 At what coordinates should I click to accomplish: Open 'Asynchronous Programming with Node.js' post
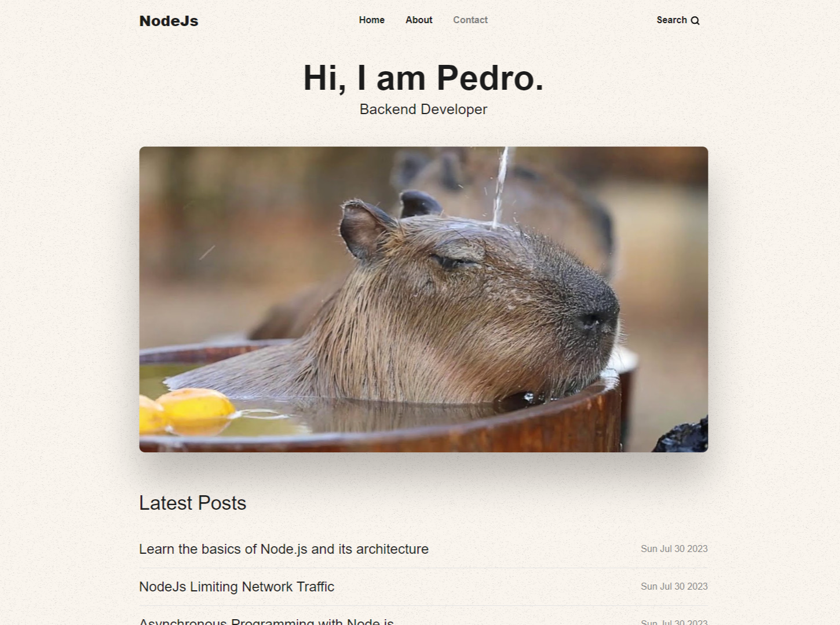(266, 620)
